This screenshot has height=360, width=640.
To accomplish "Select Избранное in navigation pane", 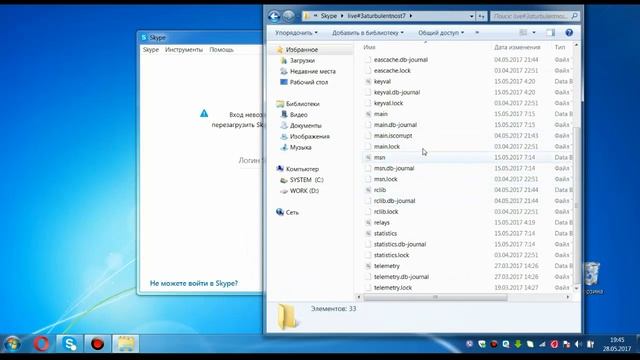I will tap(302, 49).
